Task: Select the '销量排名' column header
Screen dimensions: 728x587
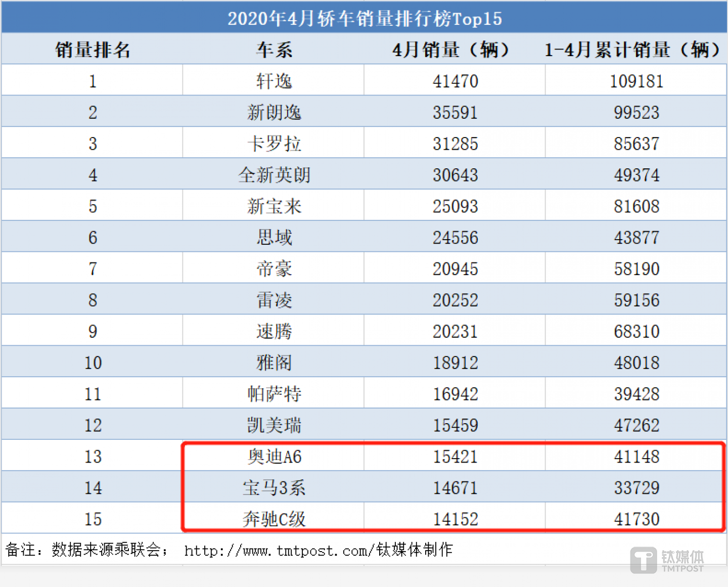Action: (93, 50)
